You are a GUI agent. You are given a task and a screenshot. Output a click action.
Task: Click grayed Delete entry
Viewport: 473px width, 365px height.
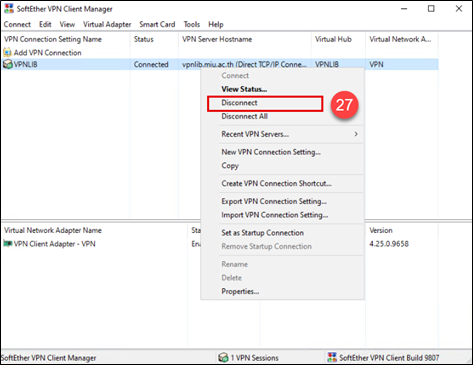[x=232, y=278]
